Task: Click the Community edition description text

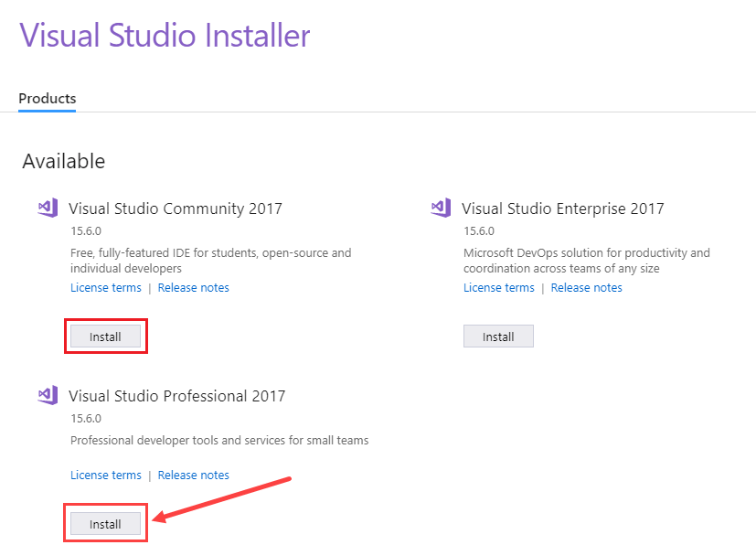Action: (x=210, y=261)
